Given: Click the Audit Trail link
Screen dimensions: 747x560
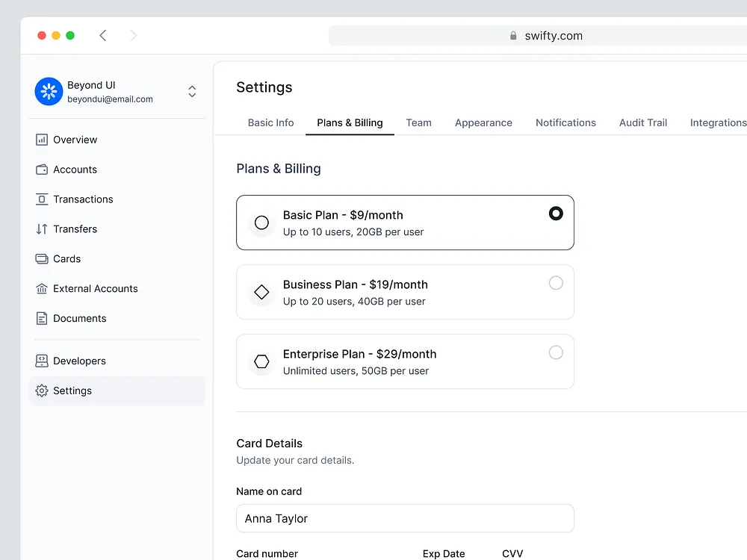Looking at the screenshot, I should [x=642, y=122].
